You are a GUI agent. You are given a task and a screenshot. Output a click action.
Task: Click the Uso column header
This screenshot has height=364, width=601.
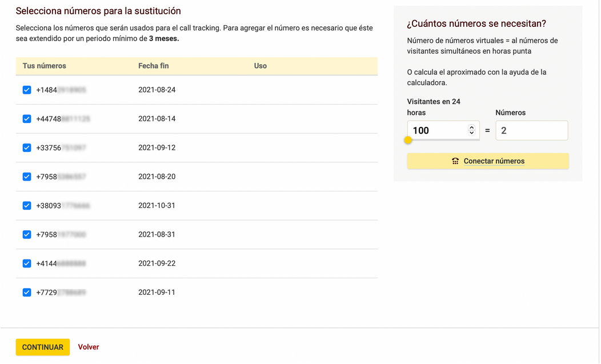point(261,66)
